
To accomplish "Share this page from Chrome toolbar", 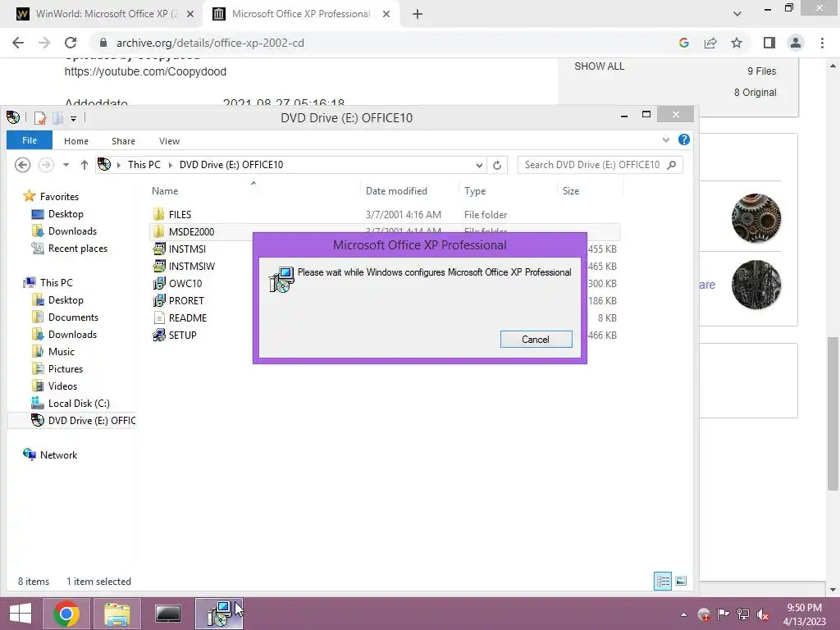I will point(710,43).
